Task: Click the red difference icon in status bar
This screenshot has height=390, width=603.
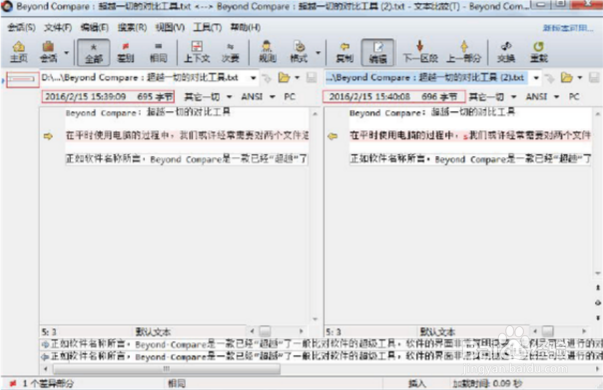Action: [13, 383]
